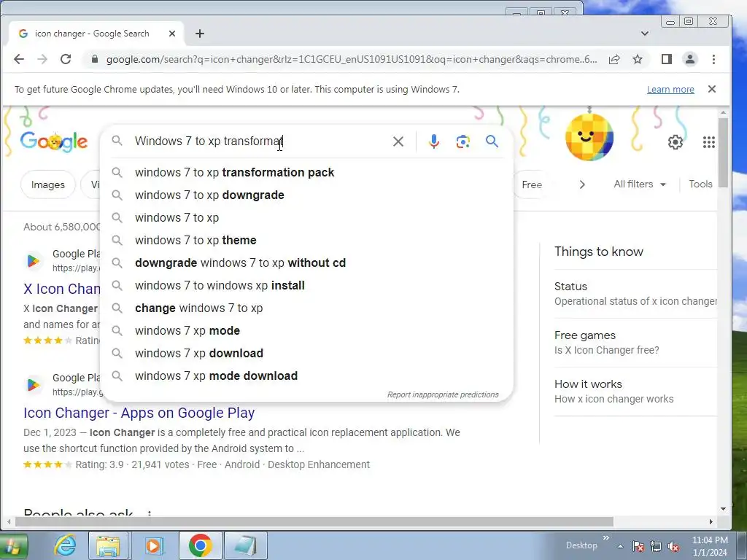This screenshot has width=747, height=560.
Task: Switch to Images results filter
Action: (48, 184)
